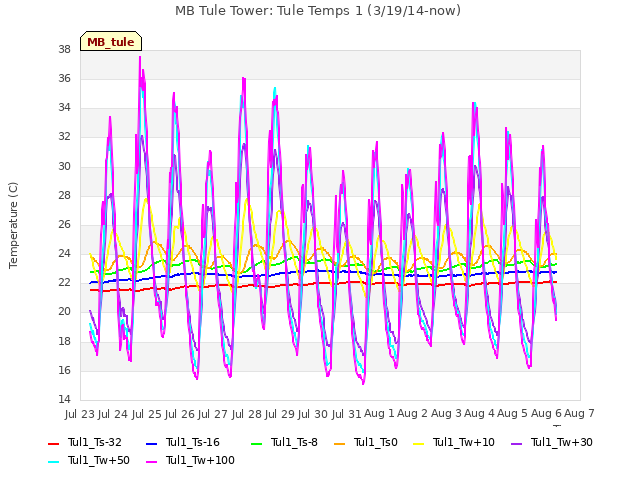Click the cyan Tul1_Tw+50 legend swatch

[53, 462]
